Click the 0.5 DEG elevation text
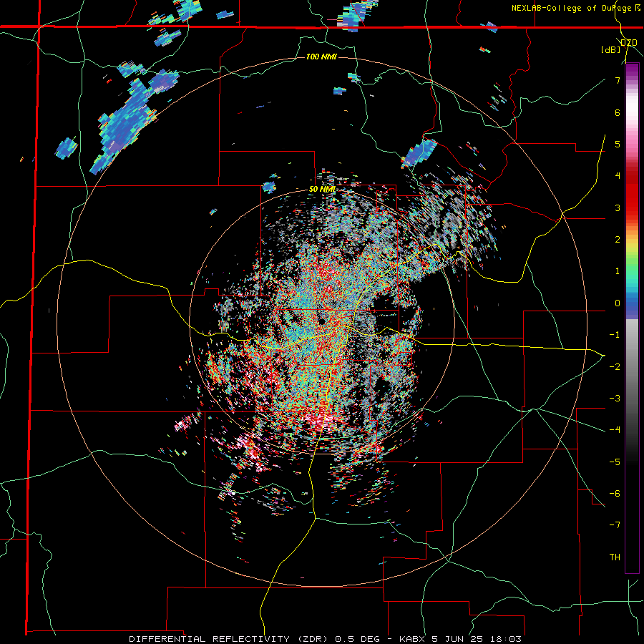Viewport: 644px width, 644px height. pos(356,639)
